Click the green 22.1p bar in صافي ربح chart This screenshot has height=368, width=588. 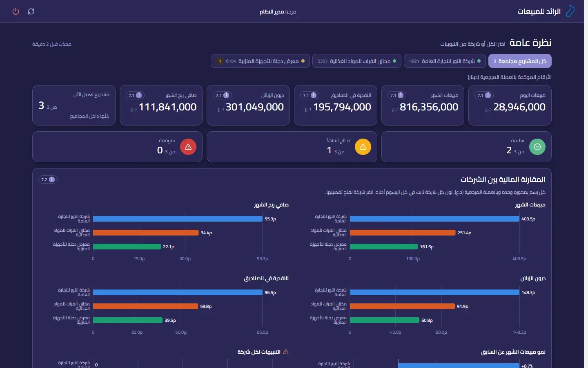pyautogui.click(x=127, y=247)
